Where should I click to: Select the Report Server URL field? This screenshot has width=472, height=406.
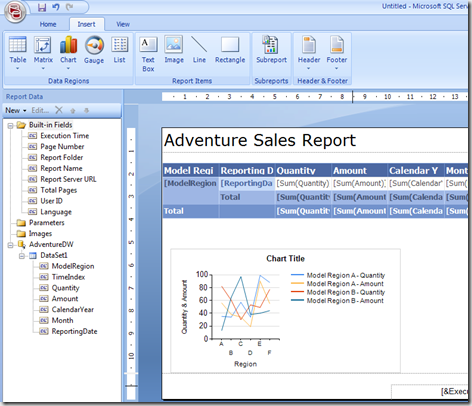click(x=68, y=179)
